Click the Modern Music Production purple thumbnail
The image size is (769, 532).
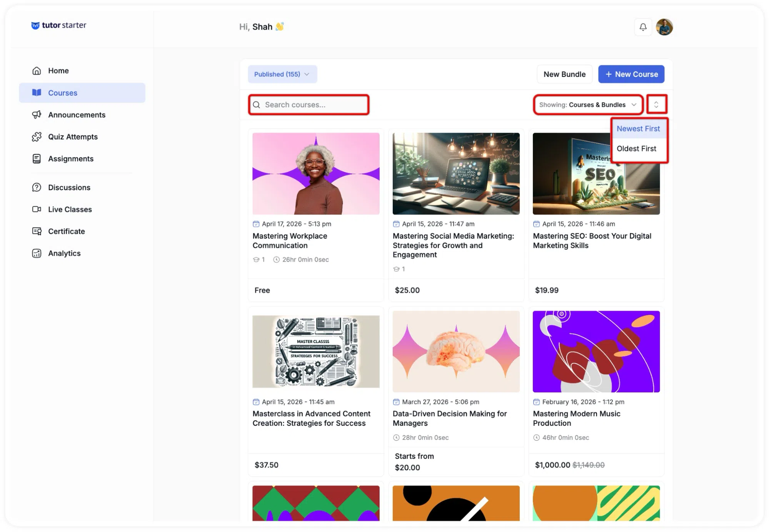pyautogui.click(x=596, y=352)
